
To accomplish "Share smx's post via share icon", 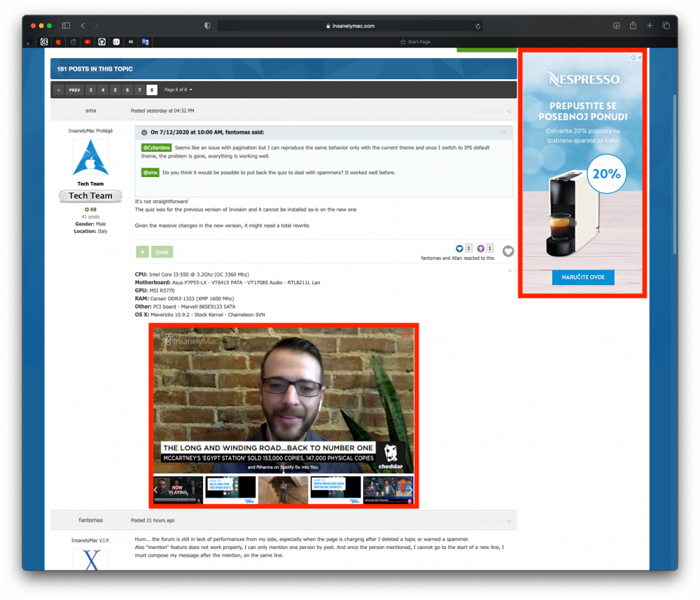I will point(508,111).
